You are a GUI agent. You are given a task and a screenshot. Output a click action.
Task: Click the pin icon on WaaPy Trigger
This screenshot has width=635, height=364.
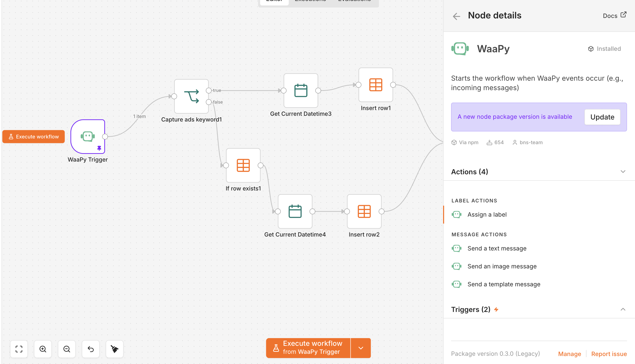pyautogui.click(x=99, y=148)
